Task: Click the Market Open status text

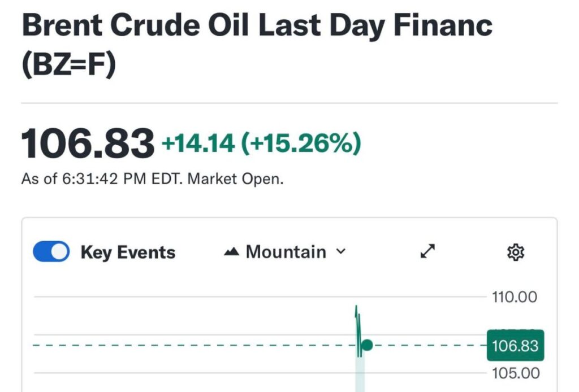Action: (x=235, y=180)
